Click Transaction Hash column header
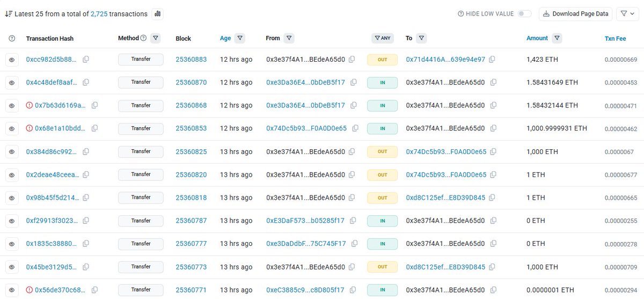Image resolution: width=644 pixels, height=299 pixels. (50, 39)
